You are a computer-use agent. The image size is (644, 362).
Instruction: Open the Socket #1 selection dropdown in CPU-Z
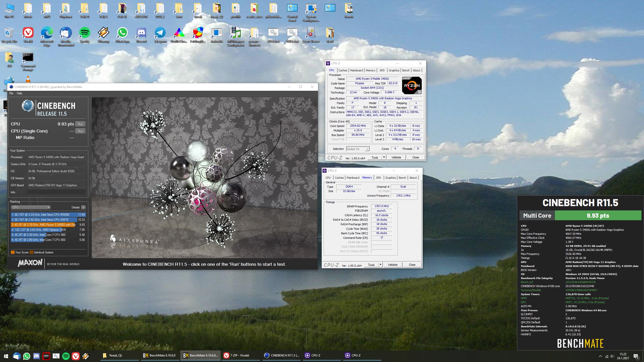pyautogui.click(x=358, y=149)
